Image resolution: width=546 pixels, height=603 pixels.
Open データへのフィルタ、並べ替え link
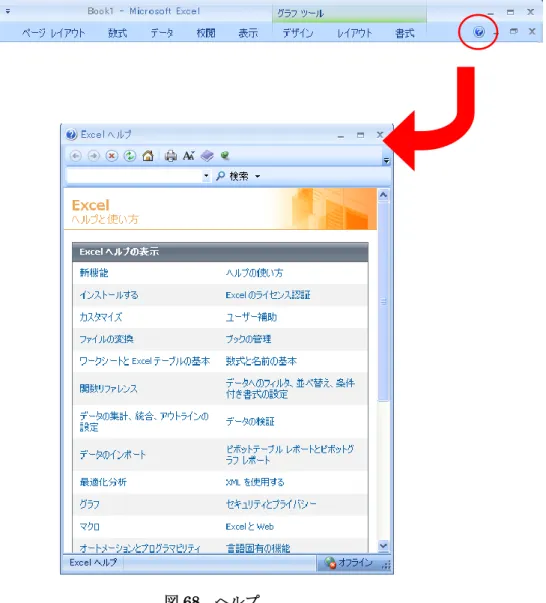coord(290,388)
